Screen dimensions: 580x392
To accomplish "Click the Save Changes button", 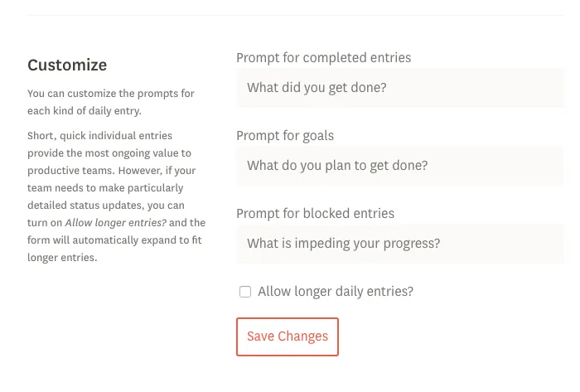I will (288, 337).
